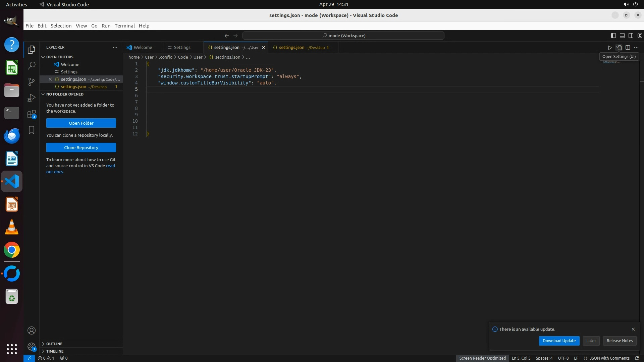644x362 pixels.
Task: Open the Accounts icon in activity bar
Action: 32,330
